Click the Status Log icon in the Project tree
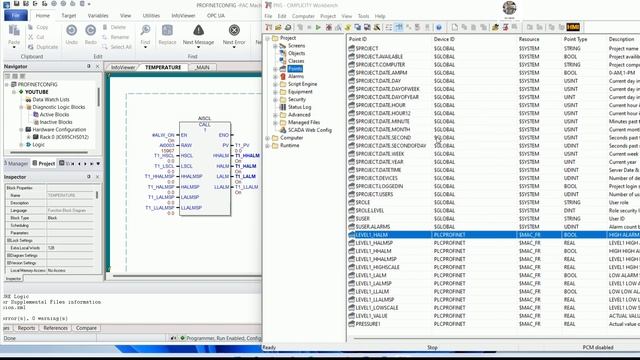Viewport: 640px width, 360px height. (x=282, y=107)
